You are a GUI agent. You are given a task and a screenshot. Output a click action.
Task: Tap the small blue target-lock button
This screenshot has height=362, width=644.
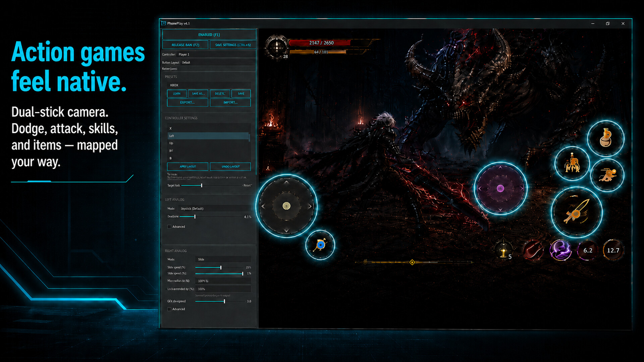click(x=320, y=245)
